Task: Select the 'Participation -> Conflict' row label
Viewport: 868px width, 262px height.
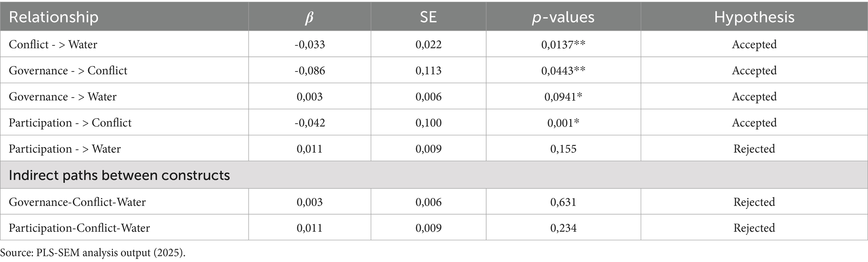Action: pos(70,122)
